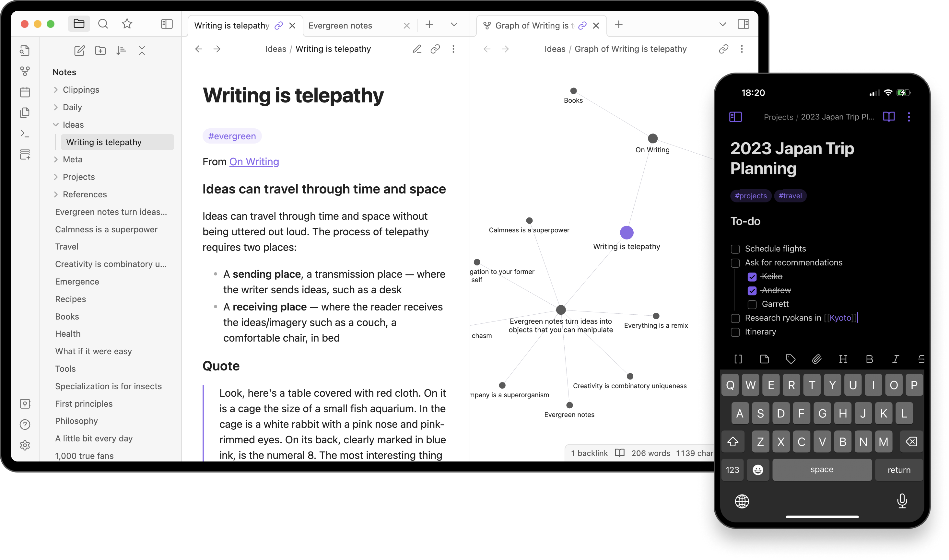Open the note options three-dot menu
Screen dimensions: 949x560
pyautogui.click(x=453, y=49)
